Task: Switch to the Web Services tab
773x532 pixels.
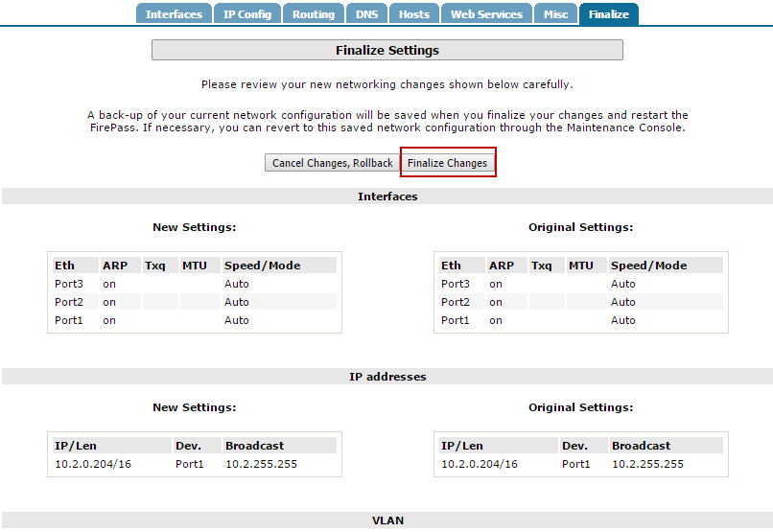Action: 487,14
